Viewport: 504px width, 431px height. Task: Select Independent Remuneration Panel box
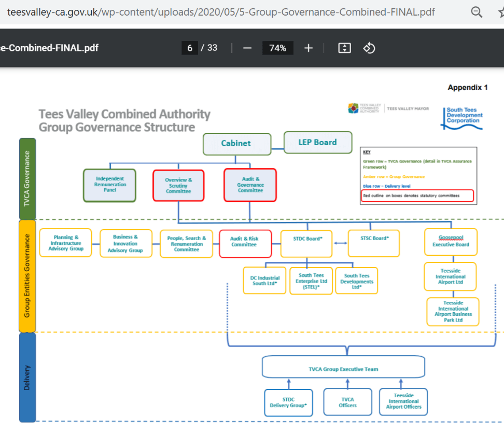(109, 185)
